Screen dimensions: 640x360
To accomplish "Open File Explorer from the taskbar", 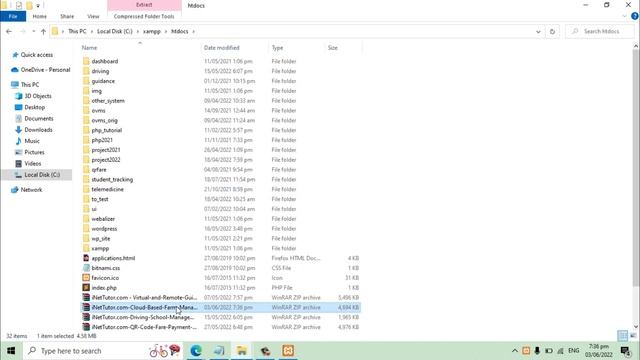I will click(242, 351).
